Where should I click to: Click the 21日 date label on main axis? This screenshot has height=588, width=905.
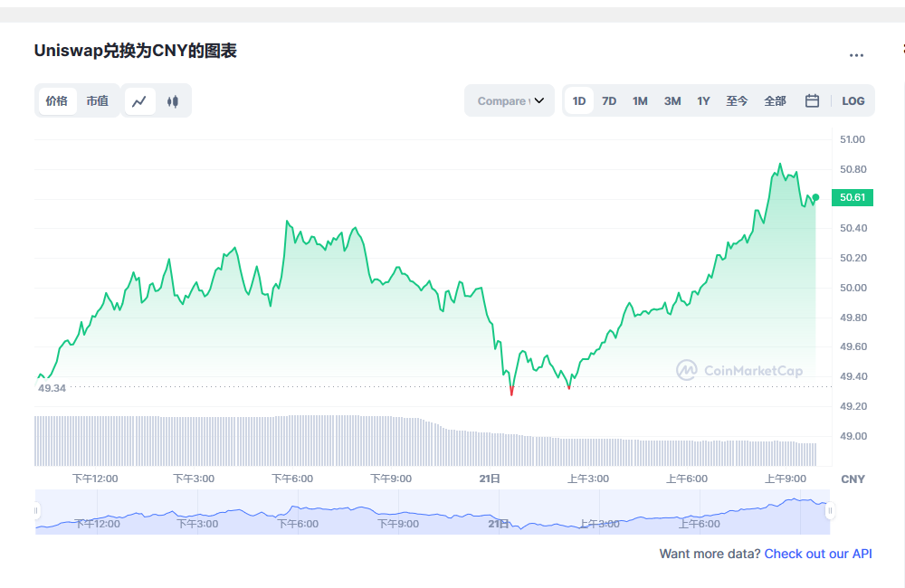(490, 479)
